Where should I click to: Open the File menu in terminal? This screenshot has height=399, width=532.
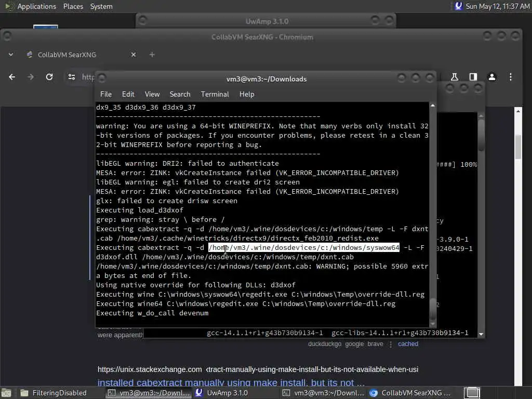point(106,95)
